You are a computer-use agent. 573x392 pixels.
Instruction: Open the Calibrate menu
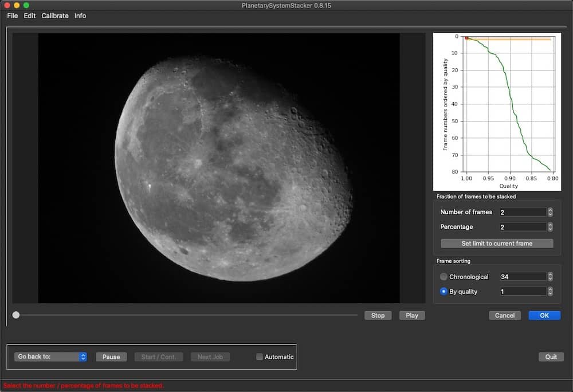55,16
